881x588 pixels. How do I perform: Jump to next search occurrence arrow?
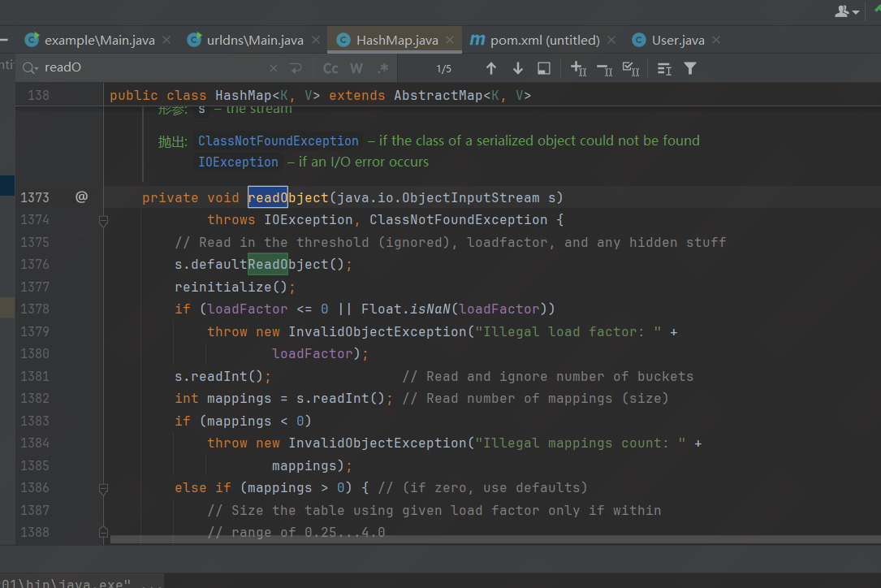[517, 68]
